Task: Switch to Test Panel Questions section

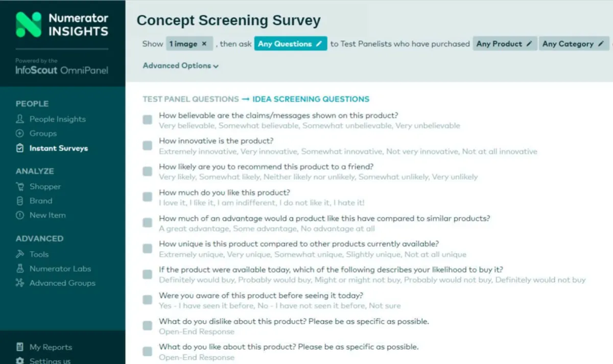Action: point(191,99)
